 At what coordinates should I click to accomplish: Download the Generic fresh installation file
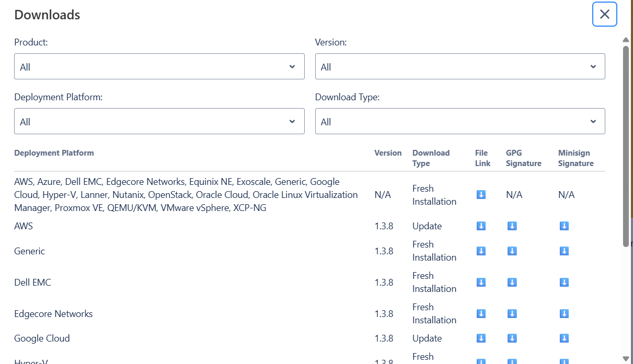(480, 251)
